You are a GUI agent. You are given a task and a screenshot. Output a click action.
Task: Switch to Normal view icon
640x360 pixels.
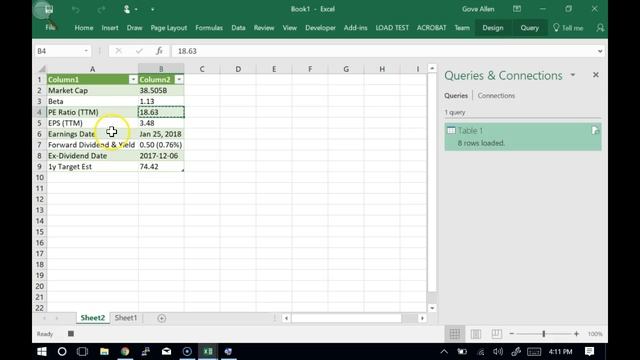(454, 334)
